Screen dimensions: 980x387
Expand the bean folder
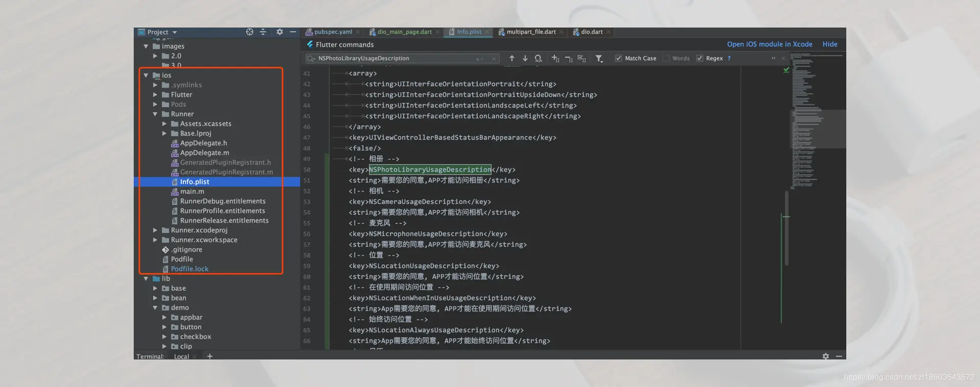pyautogui.click(x=155, y=298)
